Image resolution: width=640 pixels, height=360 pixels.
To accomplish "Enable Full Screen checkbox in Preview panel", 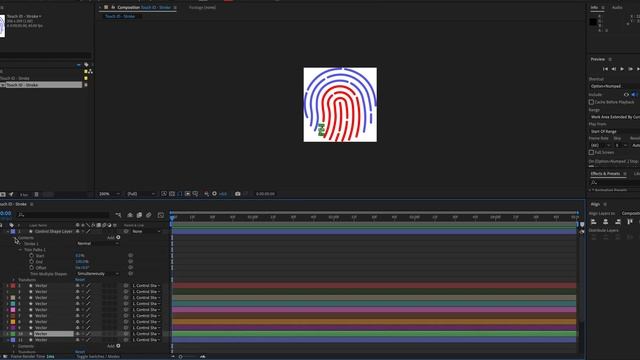I will 591,152.
